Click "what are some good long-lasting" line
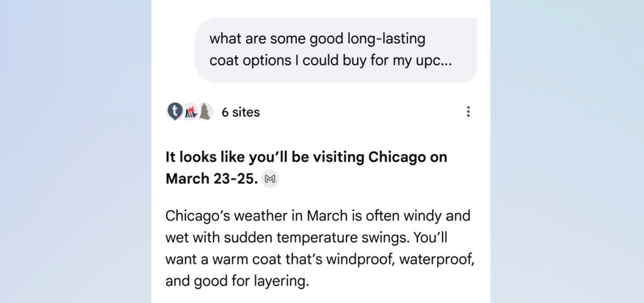 coord(317,39)
